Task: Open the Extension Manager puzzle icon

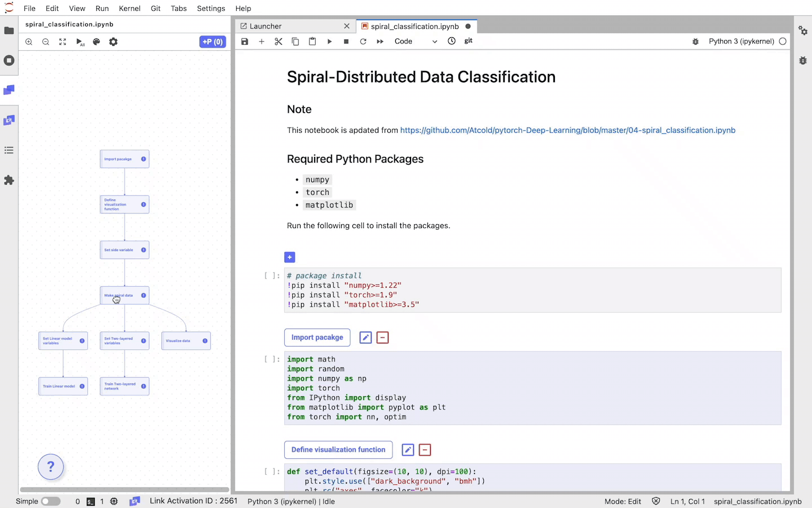Action: coord(9,180)
